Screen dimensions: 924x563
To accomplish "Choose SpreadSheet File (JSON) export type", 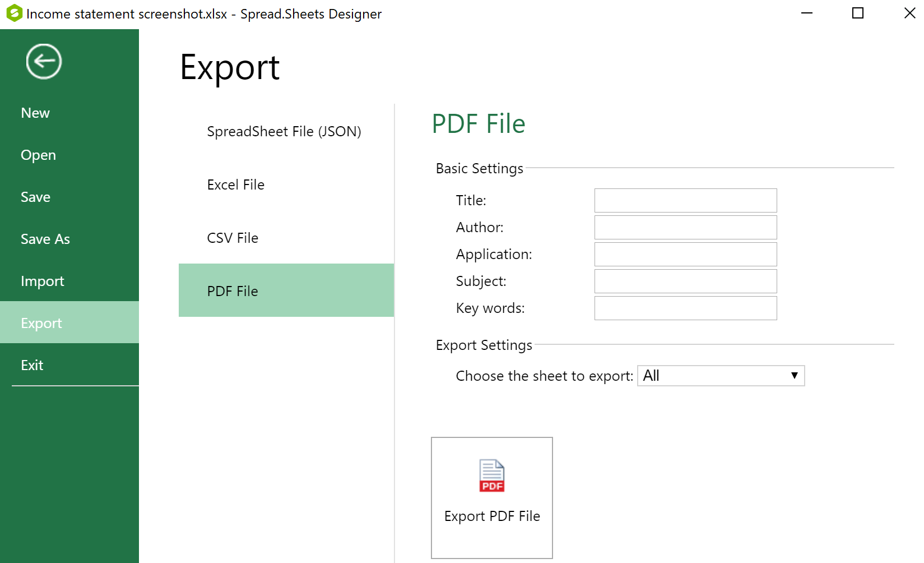I will click(x=284, y=131).
